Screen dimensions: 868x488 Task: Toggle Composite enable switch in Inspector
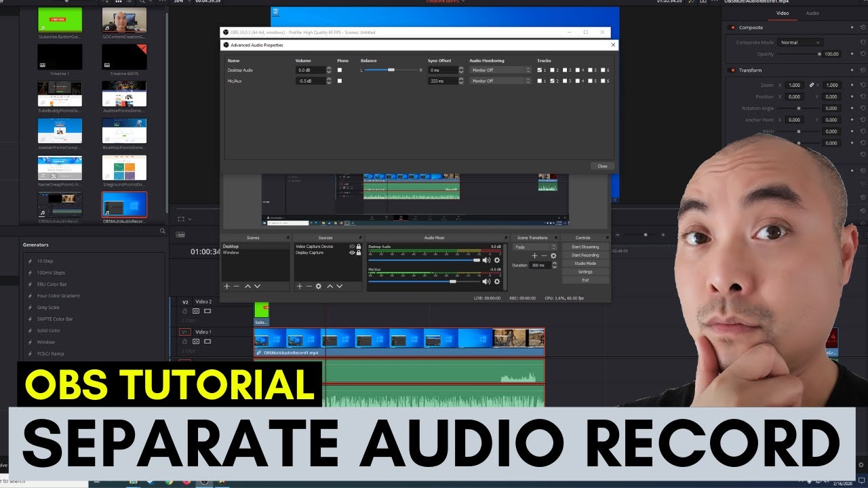tap(732, 28)
